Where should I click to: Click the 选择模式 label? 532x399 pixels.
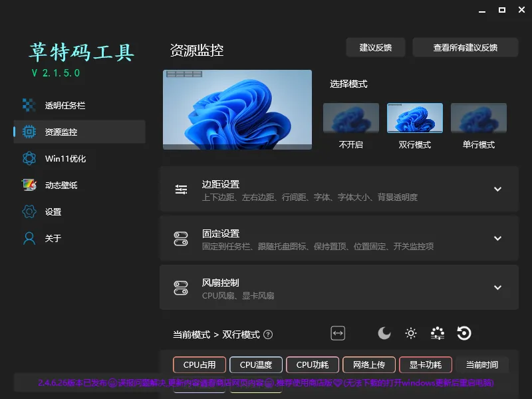click(348, 84)
